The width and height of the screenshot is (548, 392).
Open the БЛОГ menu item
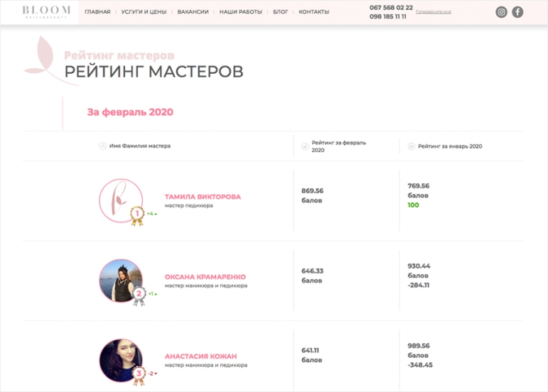point(280,12)
